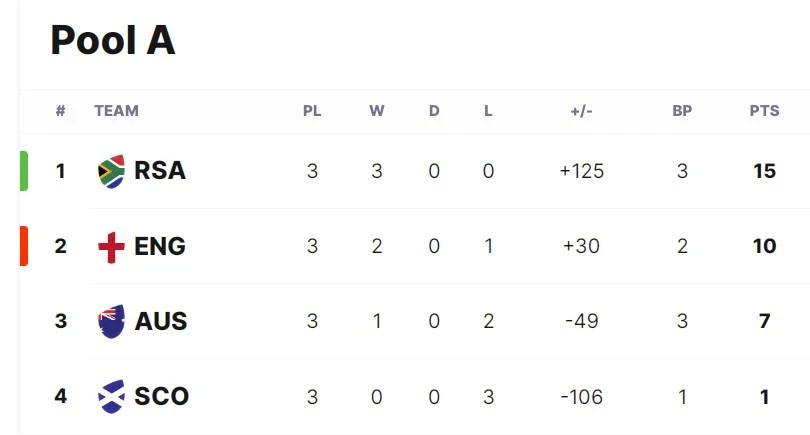Click the PL column header

[x=312, y=111]
